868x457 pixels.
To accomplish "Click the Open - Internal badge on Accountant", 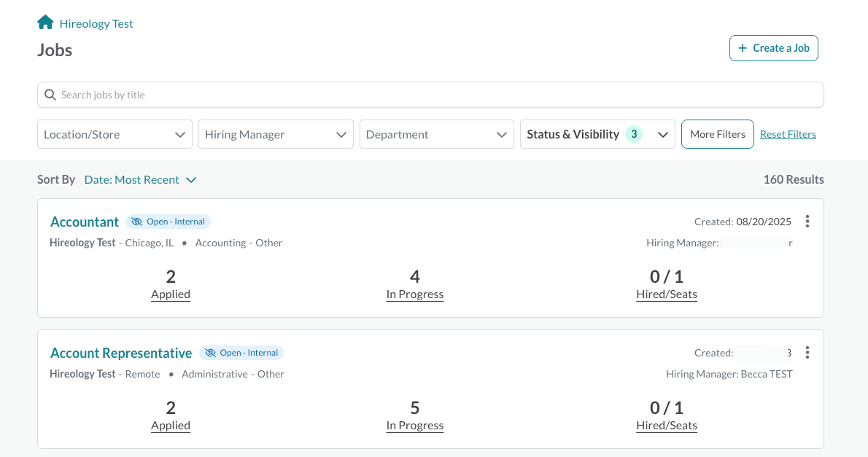I will [168, 222].
